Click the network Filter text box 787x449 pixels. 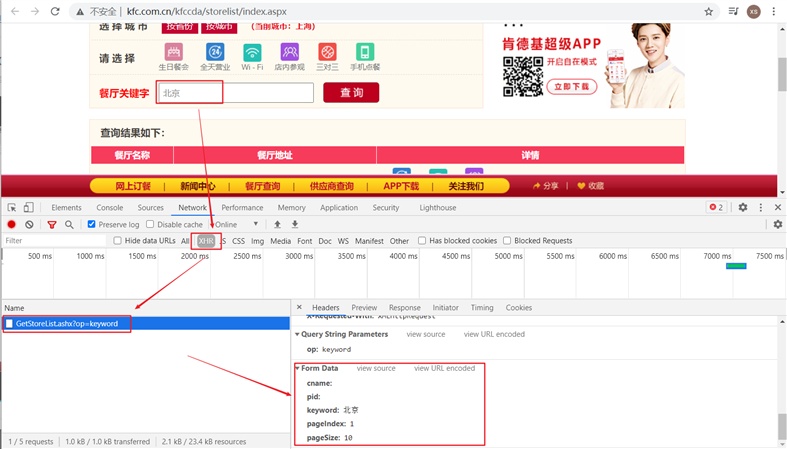coord(54,241)
